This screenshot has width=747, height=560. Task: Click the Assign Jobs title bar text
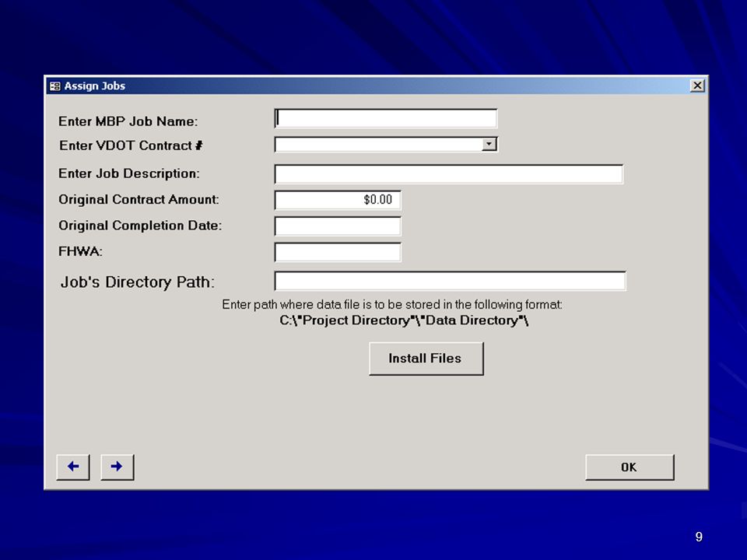coord(95,86)
